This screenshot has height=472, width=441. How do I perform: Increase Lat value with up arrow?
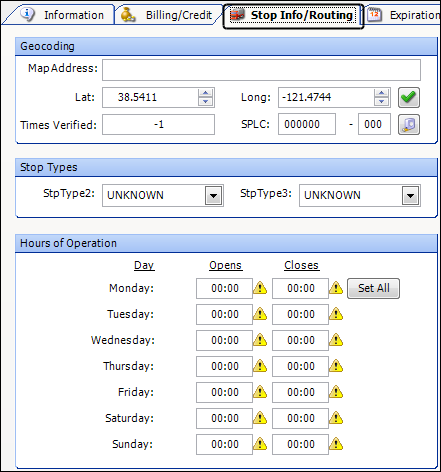(205, 93)
